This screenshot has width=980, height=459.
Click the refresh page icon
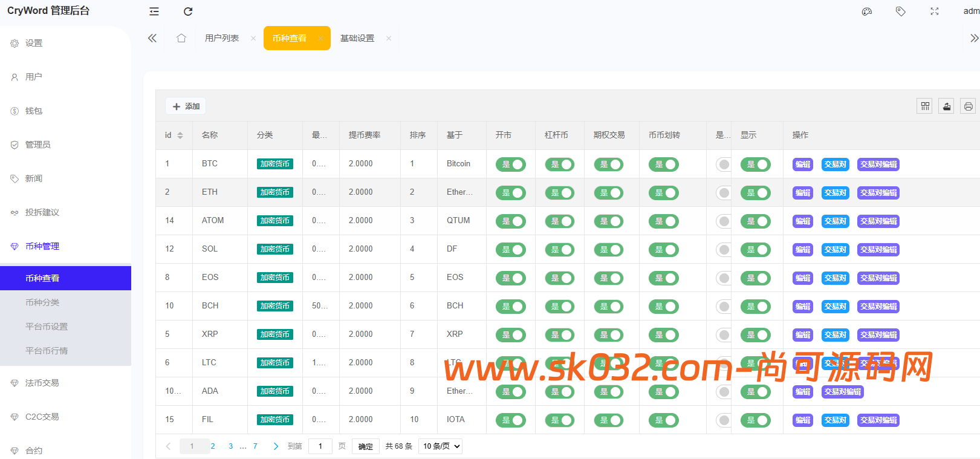[x=188, y=11]
